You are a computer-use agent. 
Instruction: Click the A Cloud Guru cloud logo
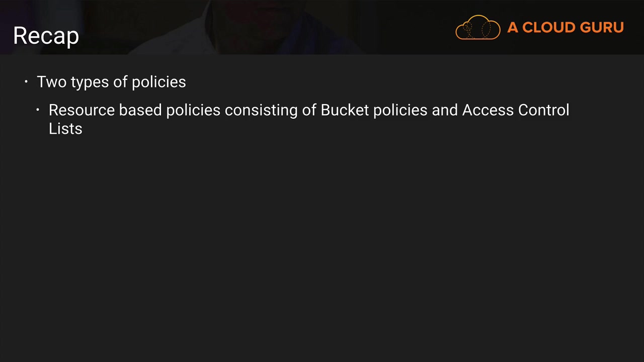477,27
